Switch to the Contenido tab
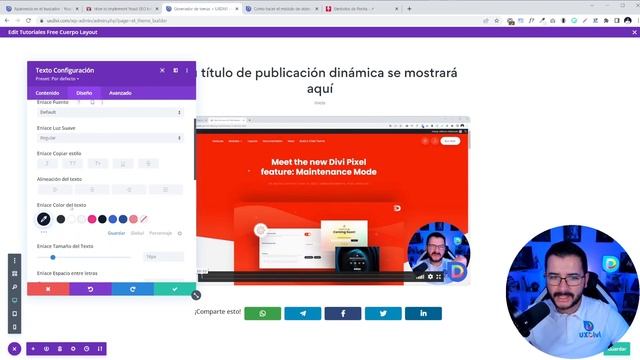The width and height of the screenshot is (640, 360). coord(47,93)
